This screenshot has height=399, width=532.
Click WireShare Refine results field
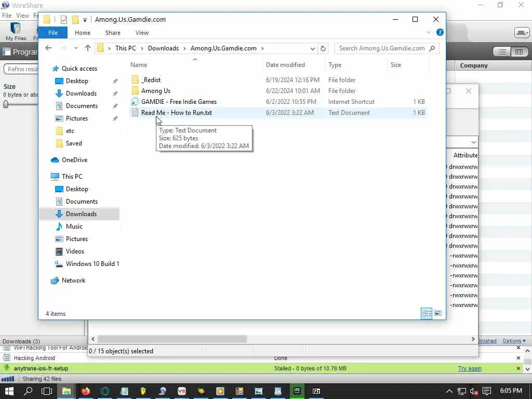pos(21,69)
